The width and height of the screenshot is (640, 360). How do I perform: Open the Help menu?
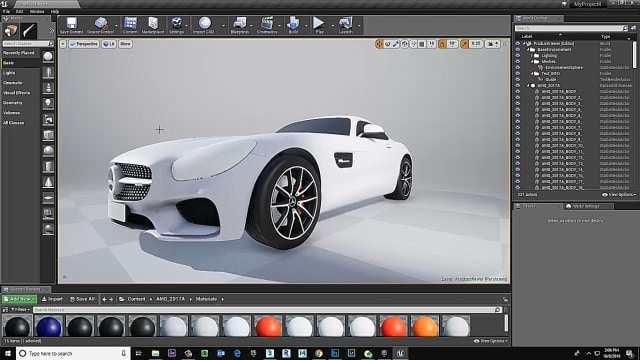pyautogui.click(x=55, y=11)
